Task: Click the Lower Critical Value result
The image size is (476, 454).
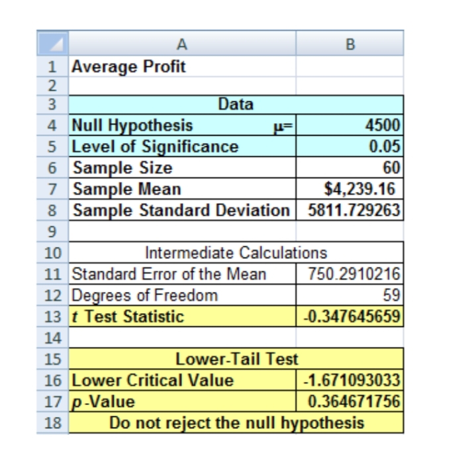Action: (x=350, y=381)
